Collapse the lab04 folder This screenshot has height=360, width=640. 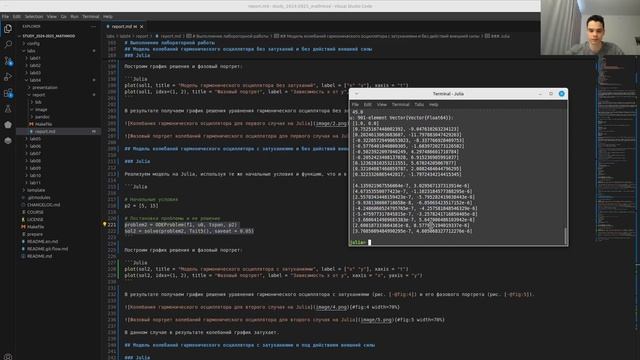(x=35, y=80)
